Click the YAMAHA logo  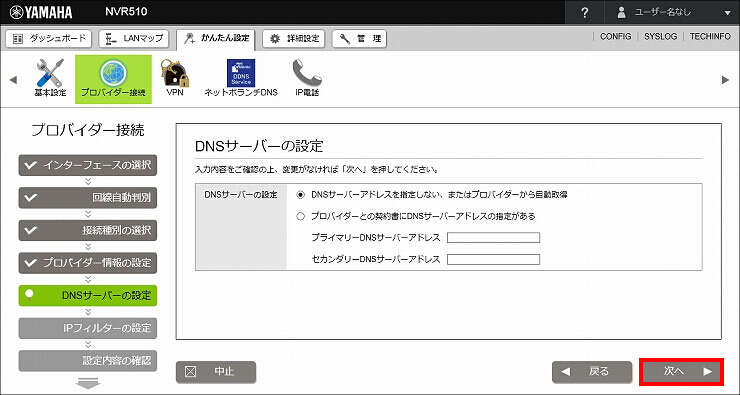point(41,12)
